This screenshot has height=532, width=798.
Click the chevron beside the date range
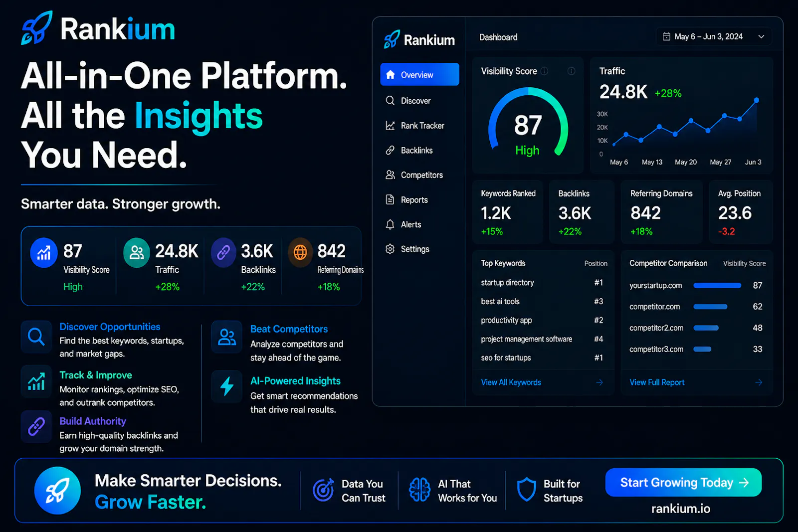[761, 36]
